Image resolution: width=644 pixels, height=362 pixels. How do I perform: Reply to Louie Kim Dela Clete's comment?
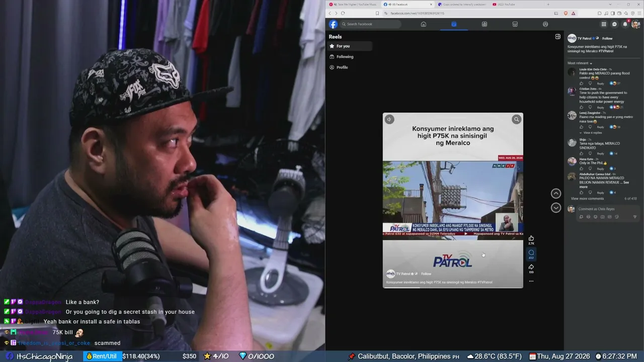coord(600,83)
